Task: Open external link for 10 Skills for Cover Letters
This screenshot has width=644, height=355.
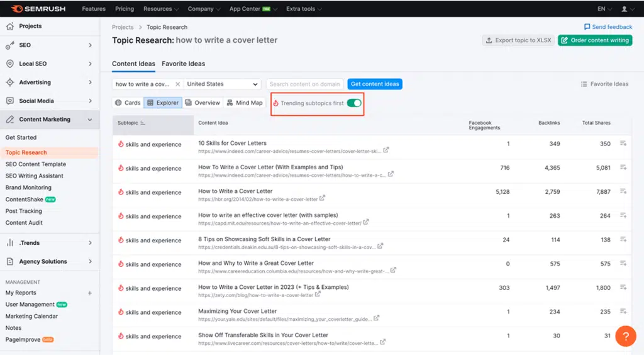Action: point(386,150)
